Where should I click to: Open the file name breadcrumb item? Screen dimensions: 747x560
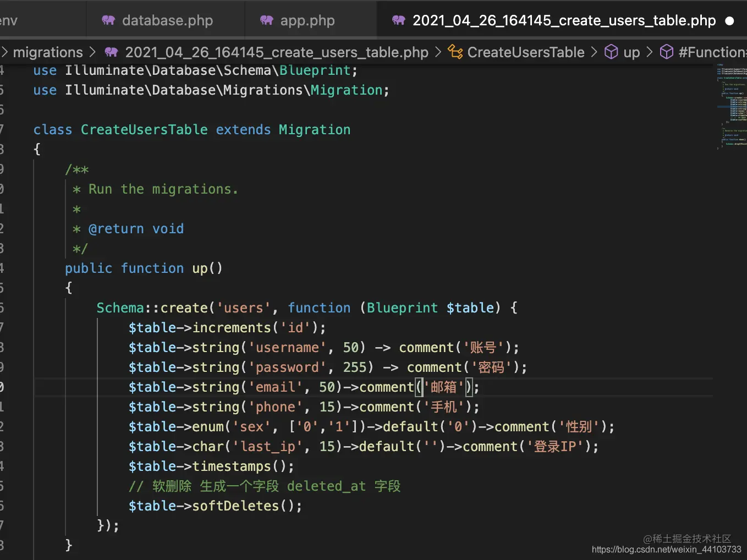(277, 52)
